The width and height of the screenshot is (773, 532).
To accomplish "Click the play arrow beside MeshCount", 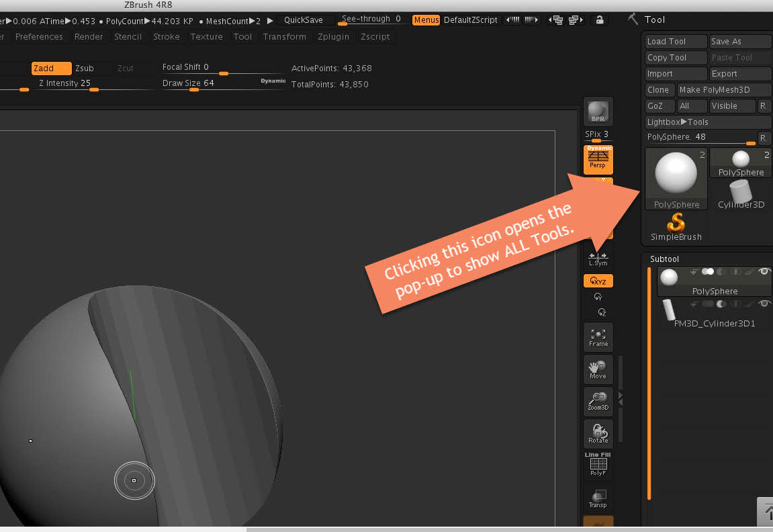I will 270,21.
